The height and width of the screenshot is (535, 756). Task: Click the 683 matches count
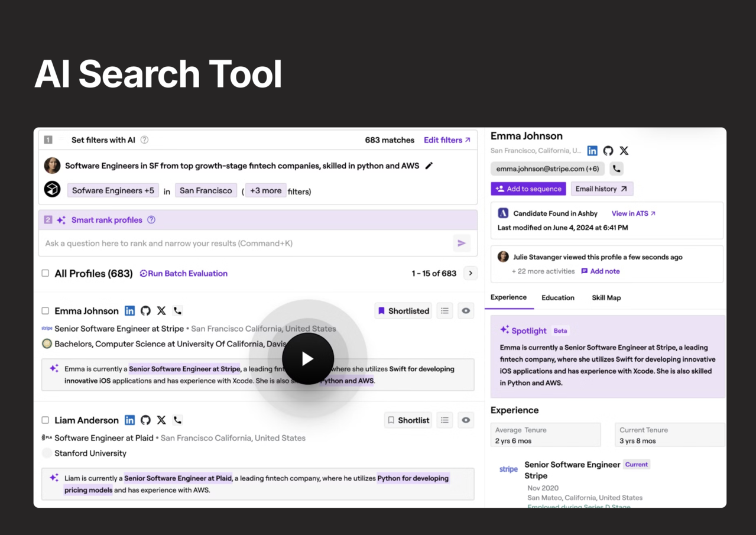tap(390, 140)
